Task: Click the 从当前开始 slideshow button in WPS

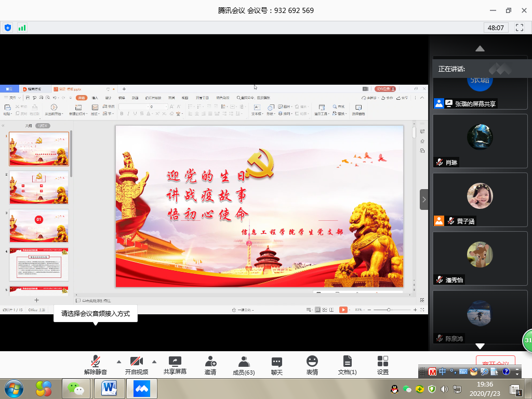Action: click(54, 110)
